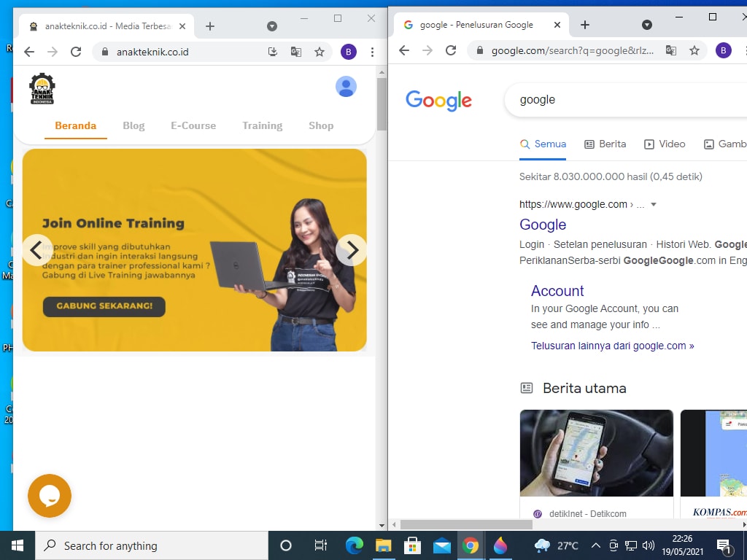Open translate icon in anakteknik address bar
747x560 pixels.
click(x=296, y=52)
